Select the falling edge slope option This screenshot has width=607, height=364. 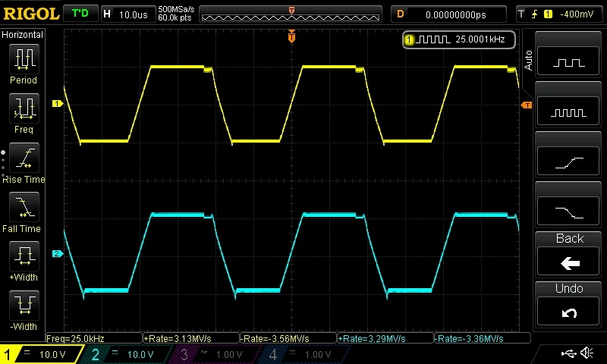(x=569, y=208)
